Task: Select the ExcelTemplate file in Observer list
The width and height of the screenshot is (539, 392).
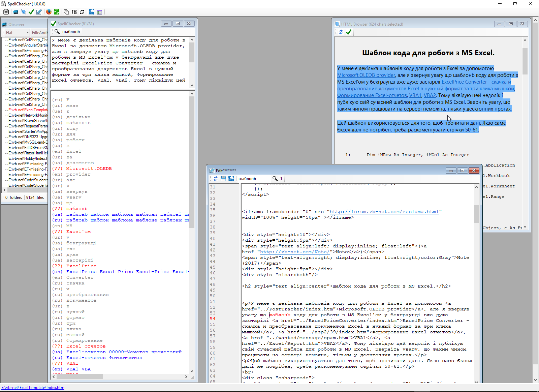Action: tap(28, 110)
